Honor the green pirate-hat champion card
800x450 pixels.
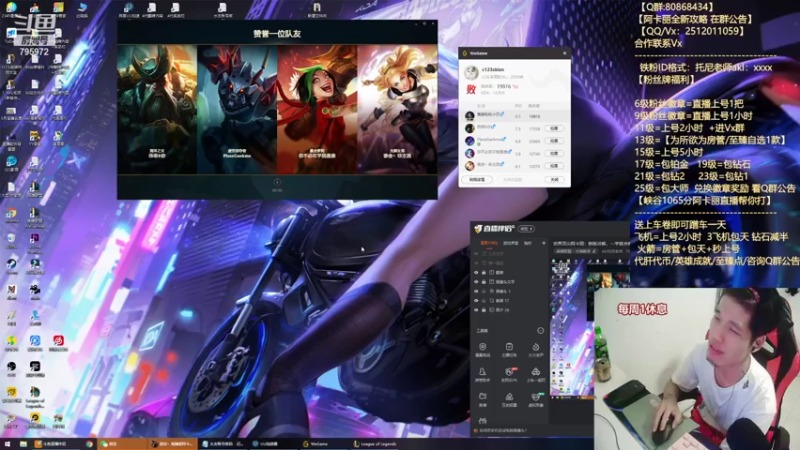click(157, 109)
